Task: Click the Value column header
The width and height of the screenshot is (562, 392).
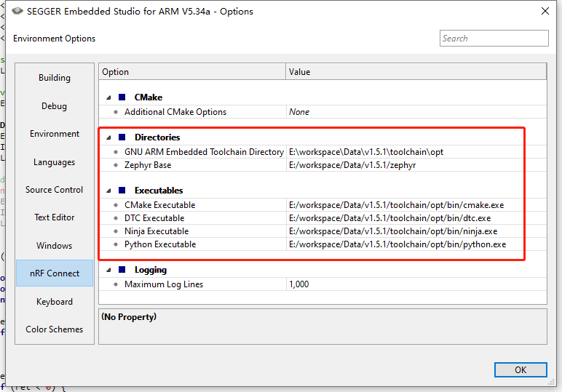Action: pos(416,71)
